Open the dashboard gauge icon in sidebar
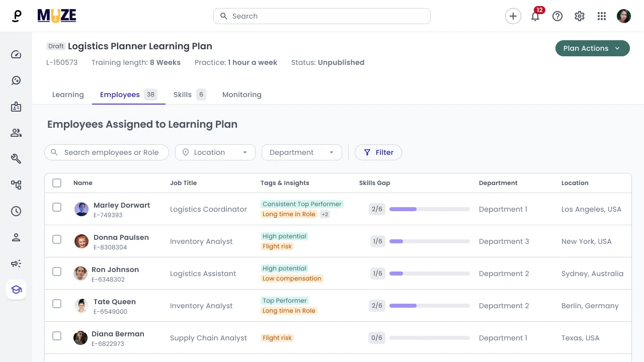 click(x=16, y=54)
